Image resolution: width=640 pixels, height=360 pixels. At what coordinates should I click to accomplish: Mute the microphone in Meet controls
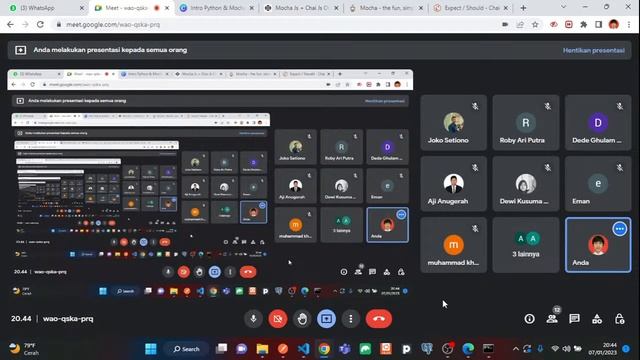253,319
